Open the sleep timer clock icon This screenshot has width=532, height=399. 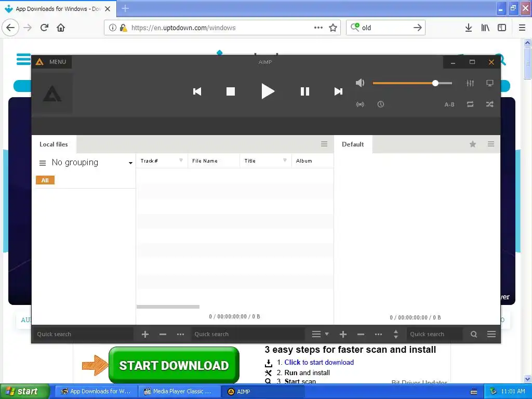tap(381, 104)
